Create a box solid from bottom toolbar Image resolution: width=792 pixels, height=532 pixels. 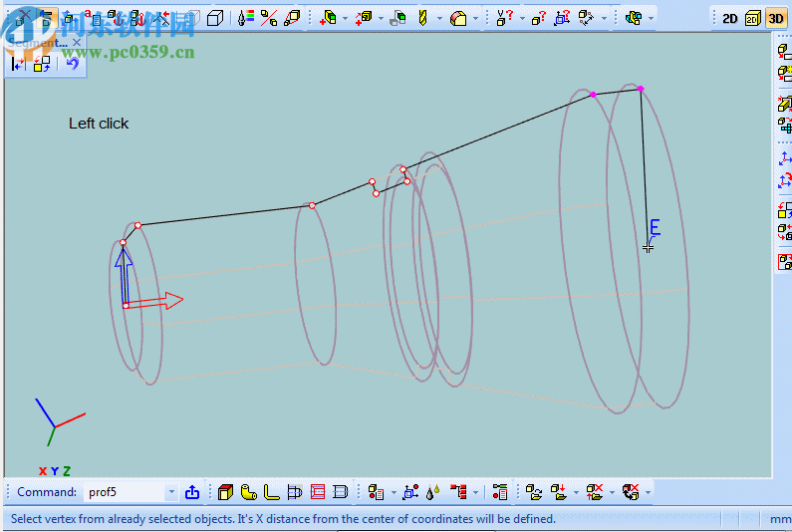[x=225, y=492]
